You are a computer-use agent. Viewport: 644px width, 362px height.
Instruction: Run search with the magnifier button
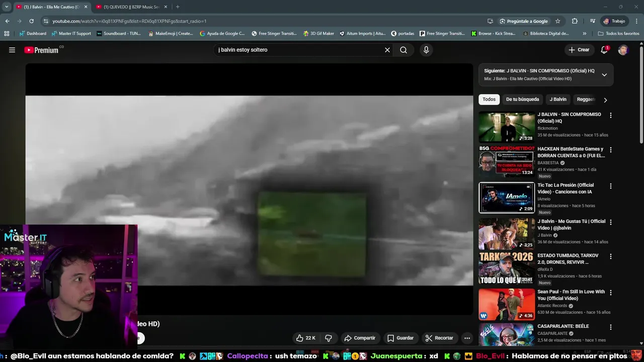click(x=404, y=50)
